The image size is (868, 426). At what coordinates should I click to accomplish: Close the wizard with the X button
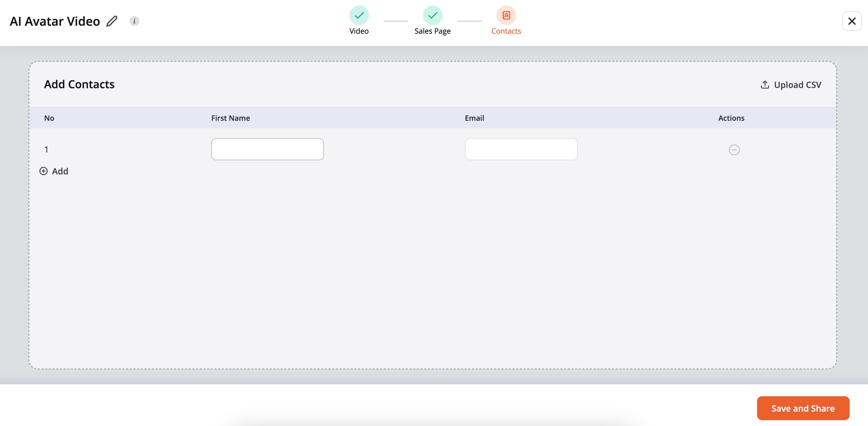pyautogui.click(x=851, y=21)
